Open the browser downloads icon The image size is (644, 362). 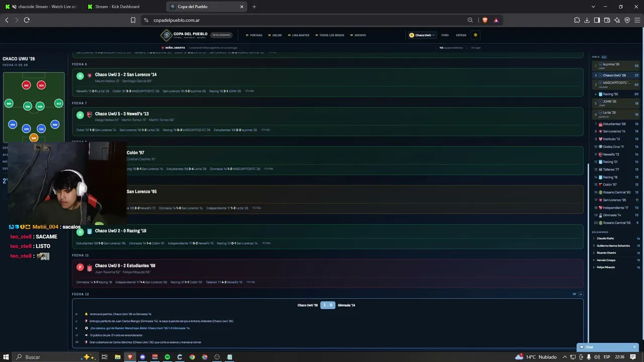click(587, 20)
